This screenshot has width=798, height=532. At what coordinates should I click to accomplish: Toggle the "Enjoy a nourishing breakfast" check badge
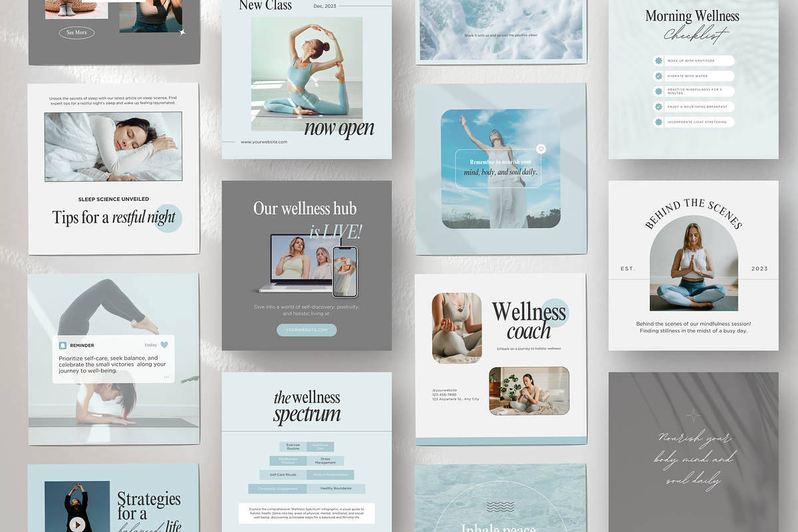coord(659,106)
